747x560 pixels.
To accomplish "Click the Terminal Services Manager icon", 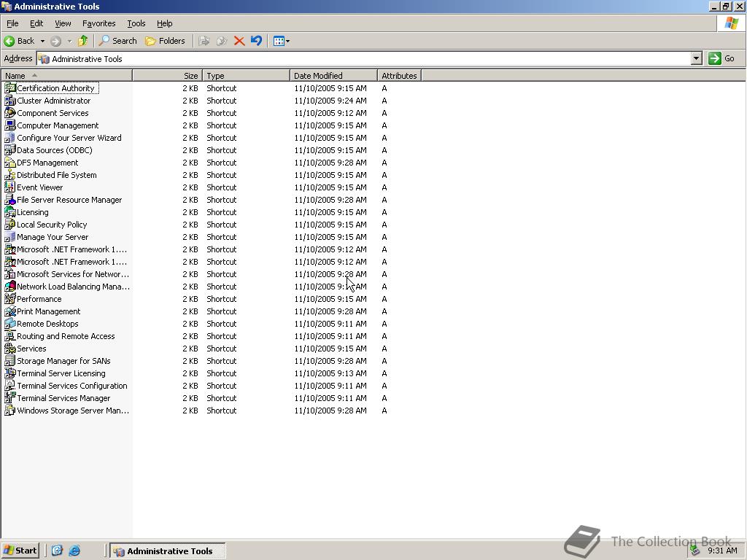I will point(9,397).
